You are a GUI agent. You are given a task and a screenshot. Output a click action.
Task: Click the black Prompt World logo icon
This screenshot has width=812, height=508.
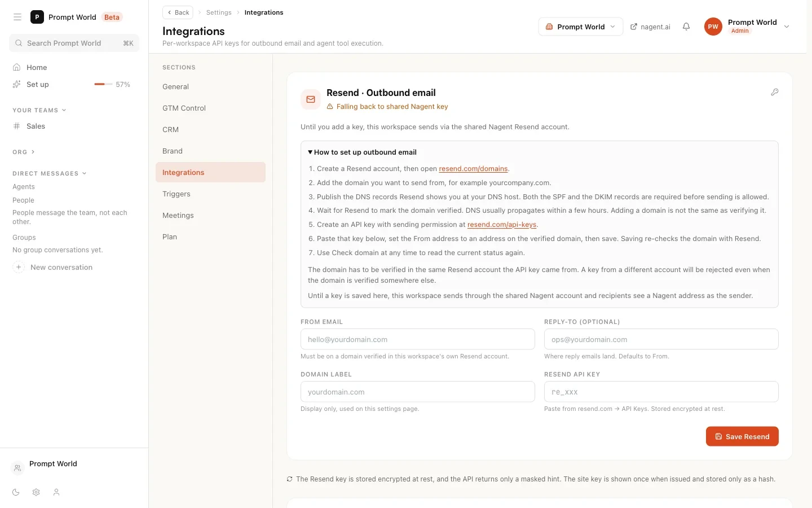[x=37, y=17]
